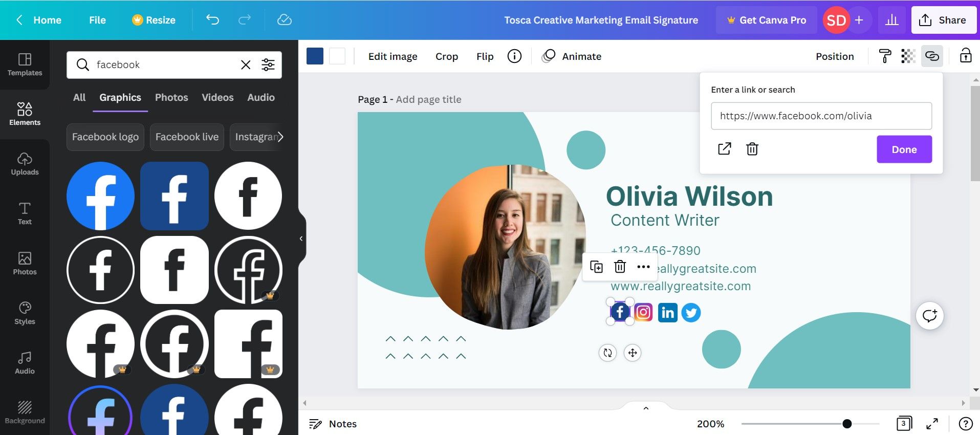Open link in new tab icon

724,149
